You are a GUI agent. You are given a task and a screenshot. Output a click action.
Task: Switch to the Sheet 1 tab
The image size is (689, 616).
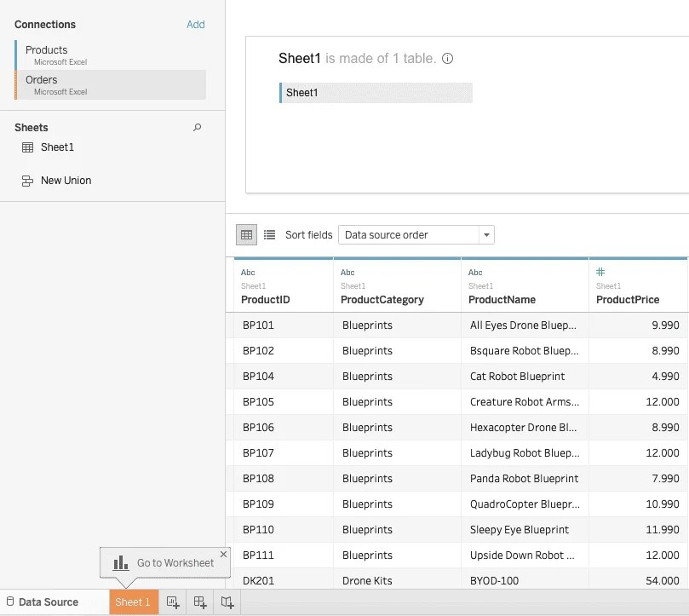(x=133, y=602)
